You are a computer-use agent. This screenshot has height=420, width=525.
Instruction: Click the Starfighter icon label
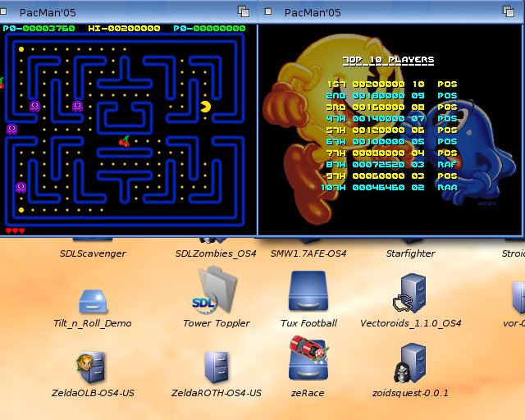point(410,253)
